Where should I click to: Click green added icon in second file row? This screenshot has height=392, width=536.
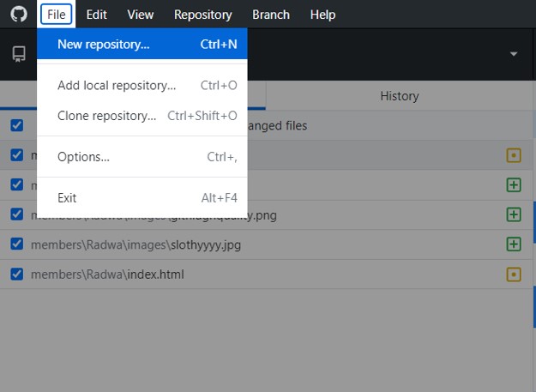[514, 184]
